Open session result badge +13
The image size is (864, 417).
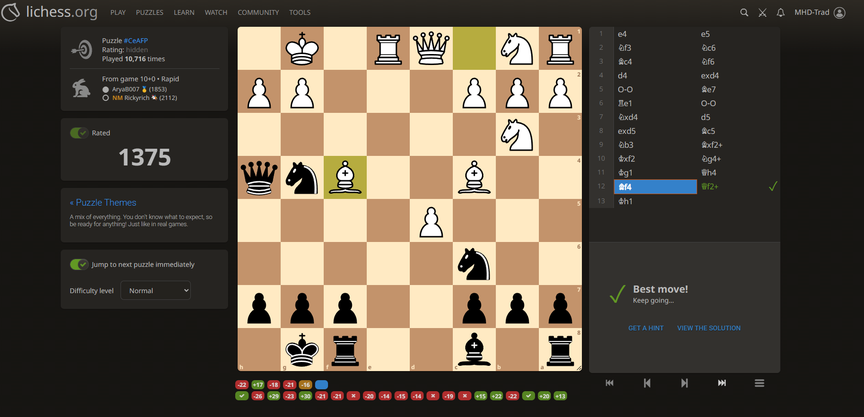click(560, 396)
